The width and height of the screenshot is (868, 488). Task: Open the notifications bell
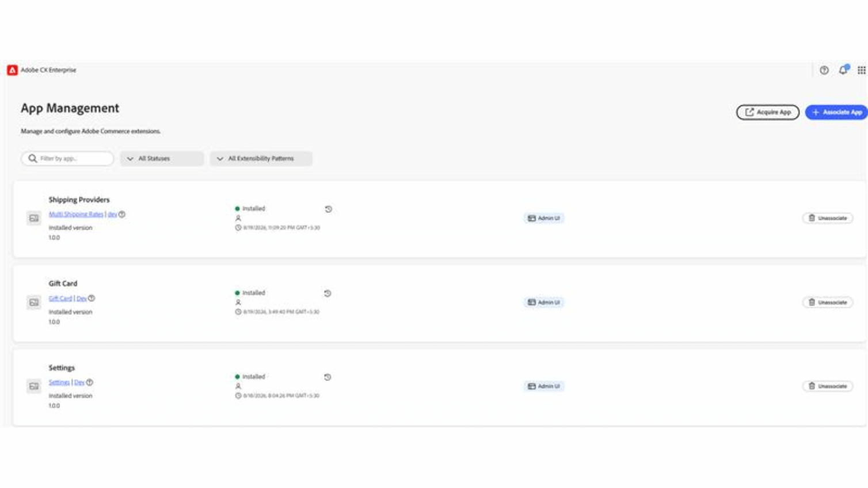843,70
